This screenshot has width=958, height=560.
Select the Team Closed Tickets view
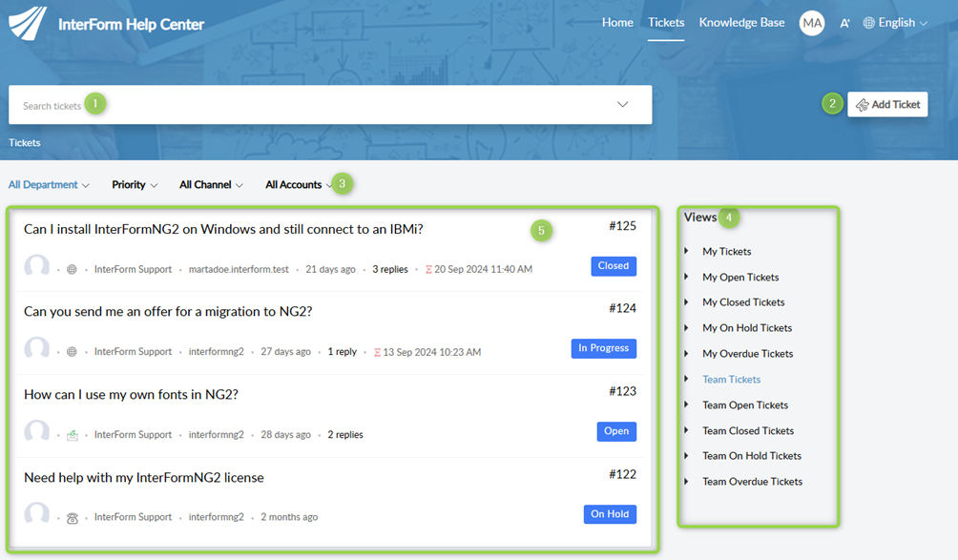pos(748,430)
